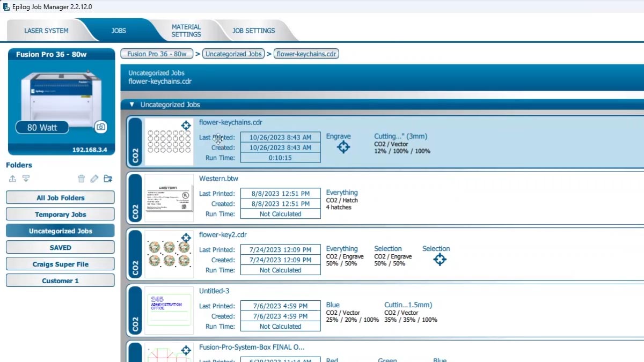Screen dimensions: 644x362
Task: Click the pencil icon to rename folder
Action: pos(94,179)
